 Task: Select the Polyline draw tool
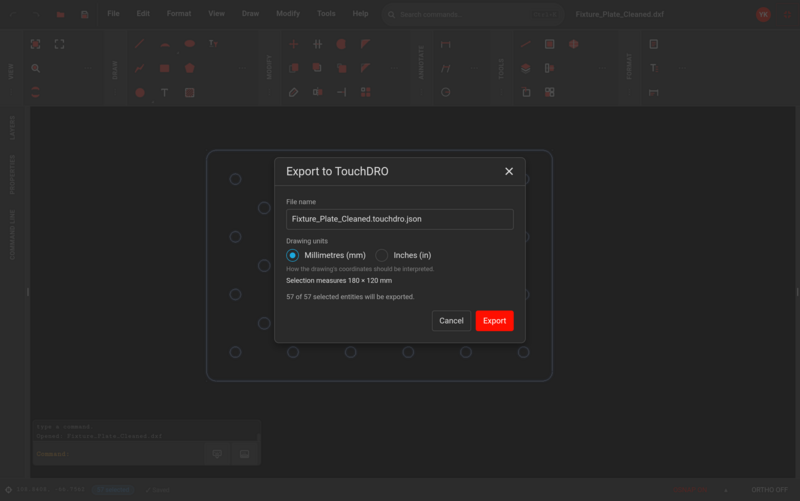click(x=140, y=68)
